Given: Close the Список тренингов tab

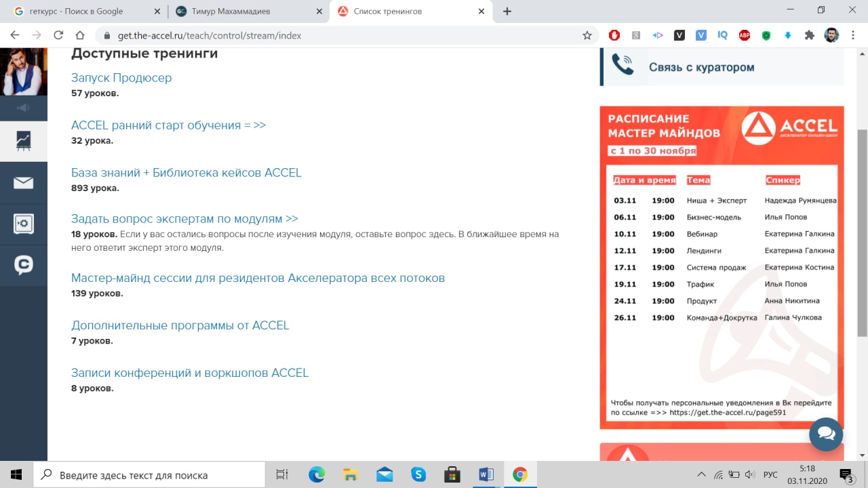Looking at the screenshot, I should (x=481, y=11).
